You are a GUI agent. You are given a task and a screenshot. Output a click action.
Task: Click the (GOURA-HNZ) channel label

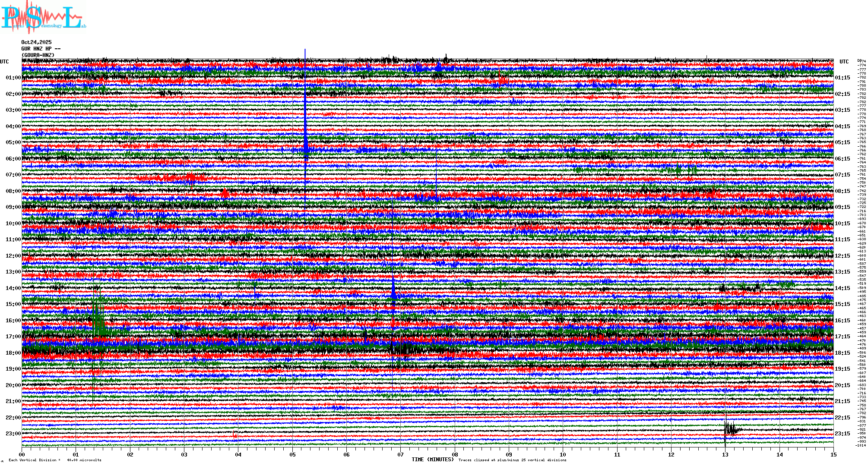(38, 55)
